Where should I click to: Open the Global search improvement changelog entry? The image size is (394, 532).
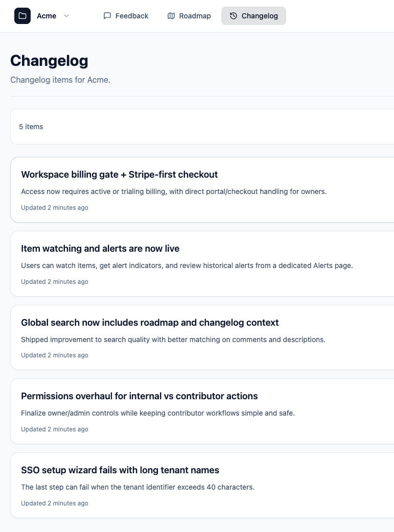150,323
